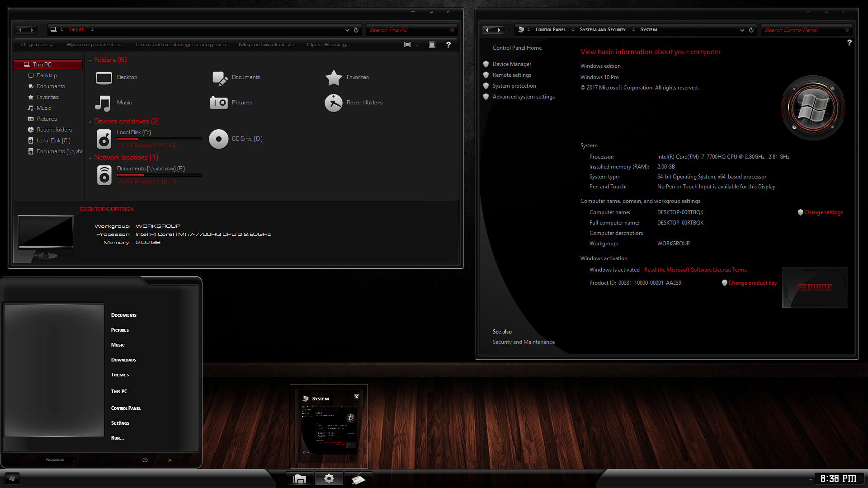Open the address bar dropdown arrow
Image resolution: width=868 pixels, height=488 pixels.
point(347,30)
